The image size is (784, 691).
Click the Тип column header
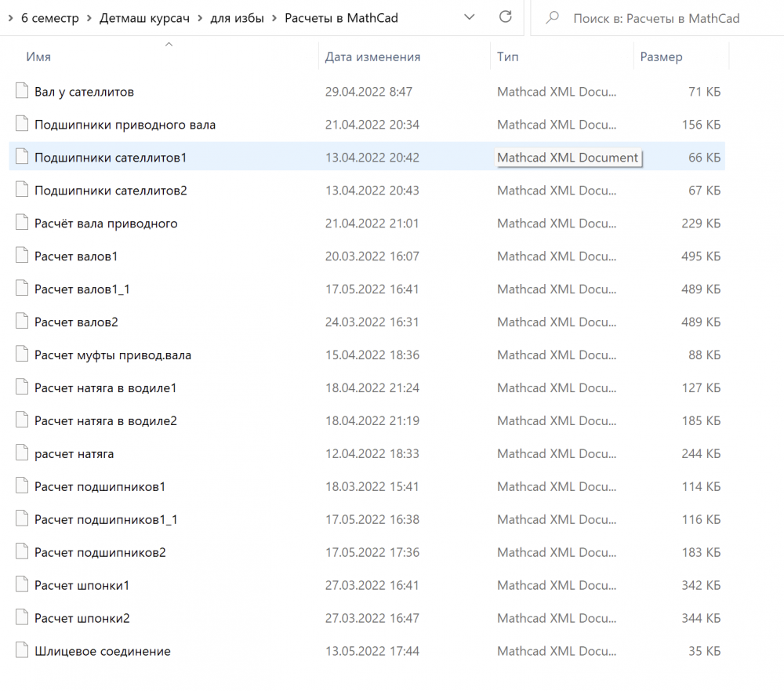pyautogui.click(x=507, y=56)
